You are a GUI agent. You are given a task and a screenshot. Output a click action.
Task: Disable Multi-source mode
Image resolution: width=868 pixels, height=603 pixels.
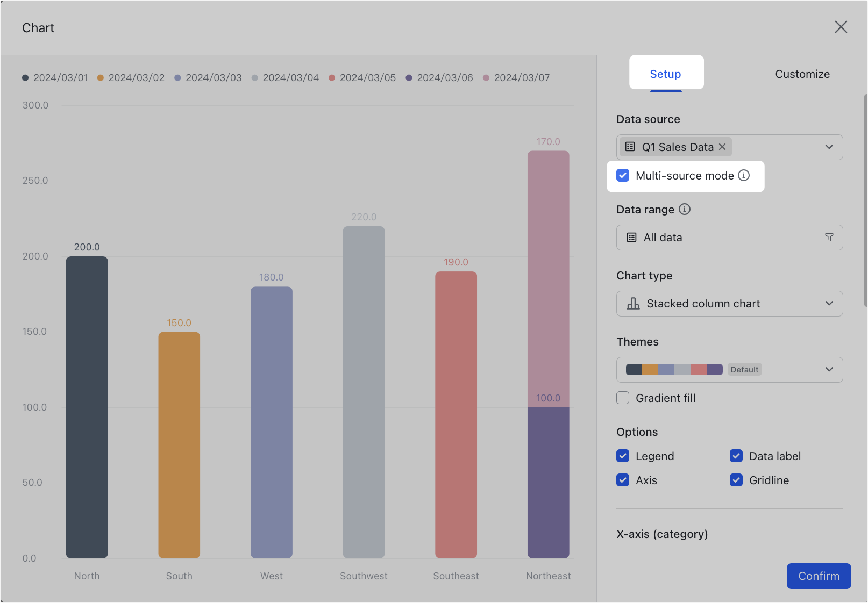coord(622,175)
